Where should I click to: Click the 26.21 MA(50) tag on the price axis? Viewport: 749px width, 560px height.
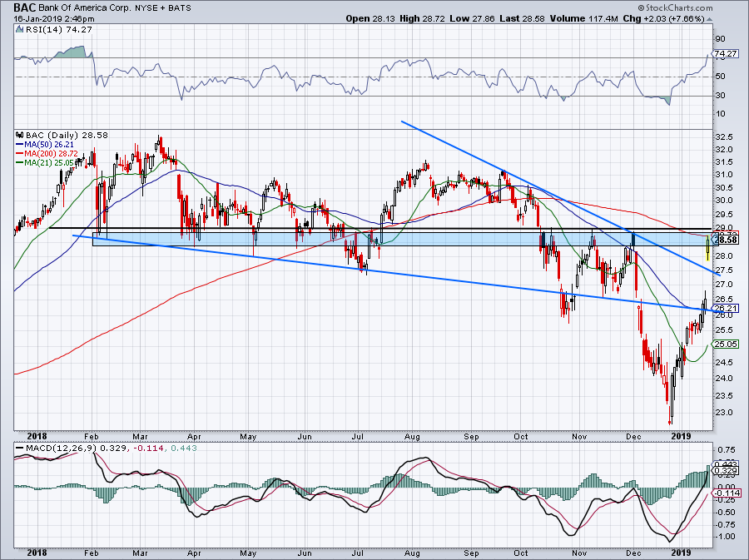tap(726, 309)
